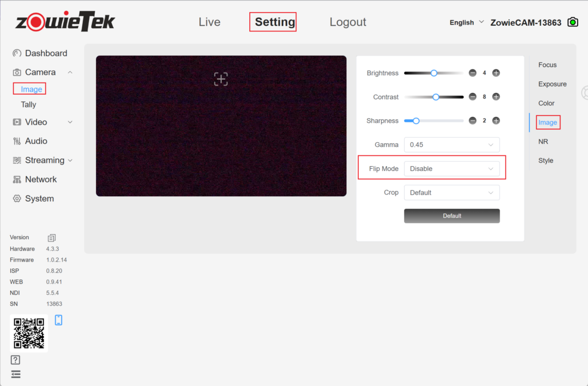The image size is (588, 386).
Task: Open the Setting tab
Action: pyautogui.click(x=275, y=22)
